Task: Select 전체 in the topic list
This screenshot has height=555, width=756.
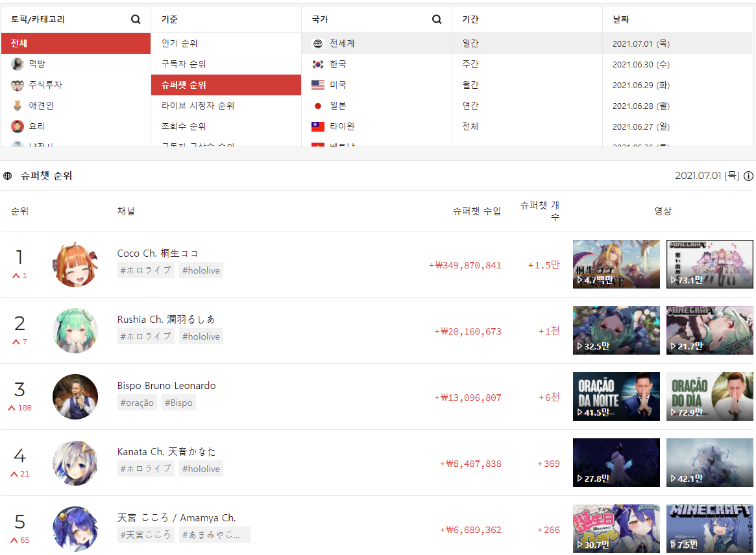Action: (76, 43)
